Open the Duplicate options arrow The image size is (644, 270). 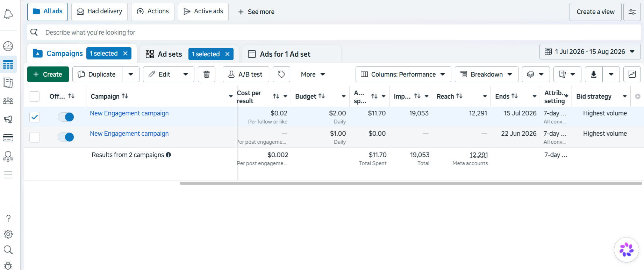point(131,74)
